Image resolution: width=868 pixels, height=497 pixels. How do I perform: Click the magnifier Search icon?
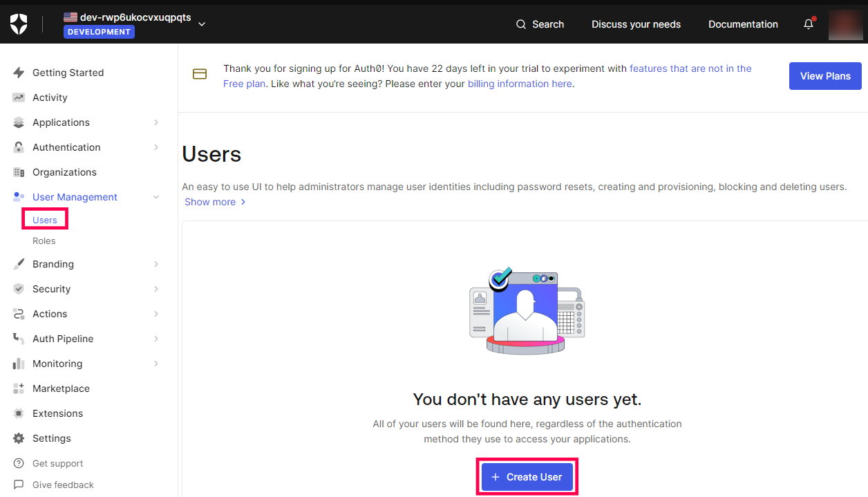pyautogui.click(x=521, y=24)
